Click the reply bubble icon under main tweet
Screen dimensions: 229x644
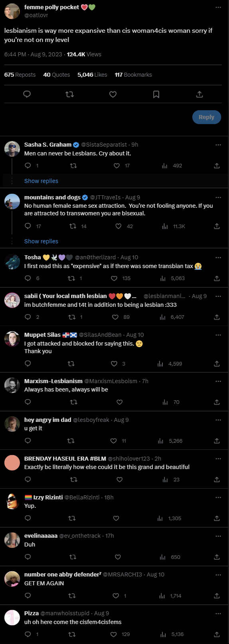(x=27, y=94)
